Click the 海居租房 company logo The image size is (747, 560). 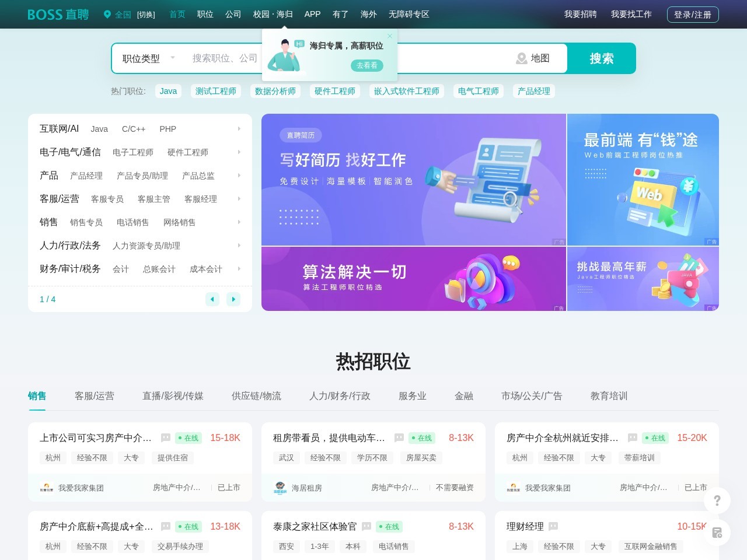[280, 488]
